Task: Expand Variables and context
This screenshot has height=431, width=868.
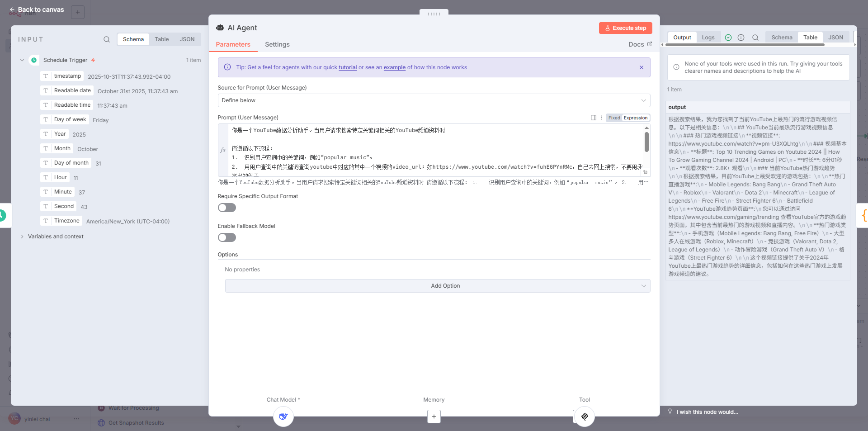Action: [x=22, y=237]
